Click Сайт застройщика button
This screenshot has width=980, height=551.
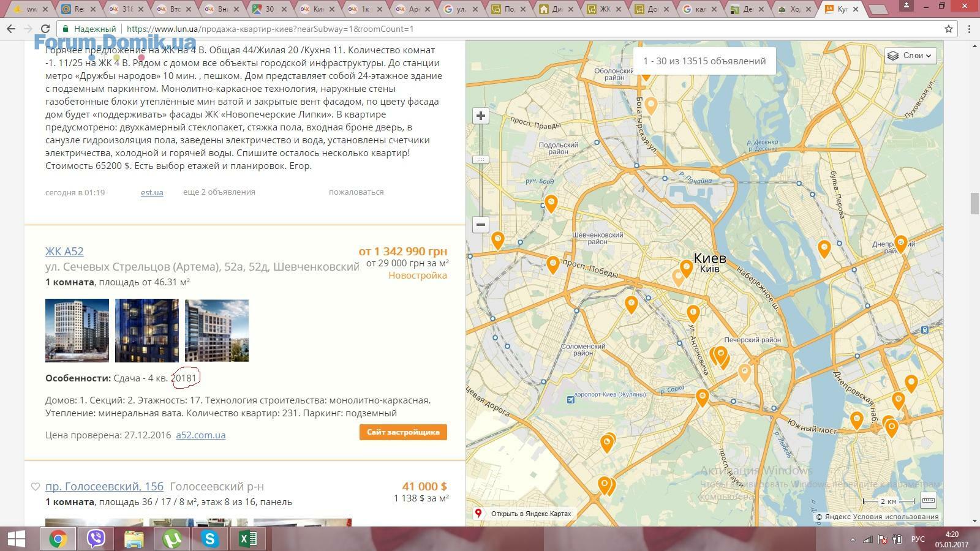403,432
